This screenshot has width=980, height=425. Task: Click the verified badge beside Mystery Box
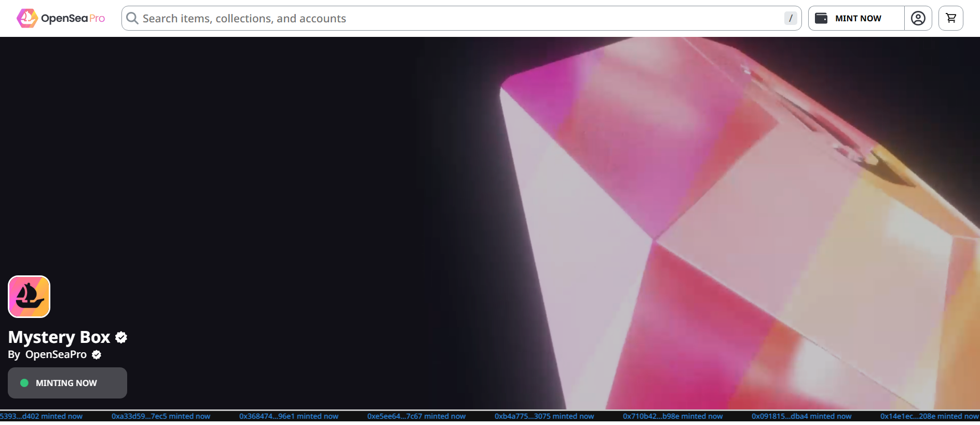pos(121,338)
